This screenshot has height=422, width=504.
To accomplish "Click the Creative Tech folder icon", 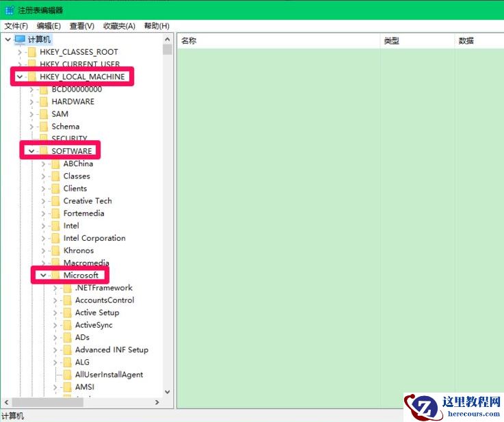I will [x=55, y=201].
